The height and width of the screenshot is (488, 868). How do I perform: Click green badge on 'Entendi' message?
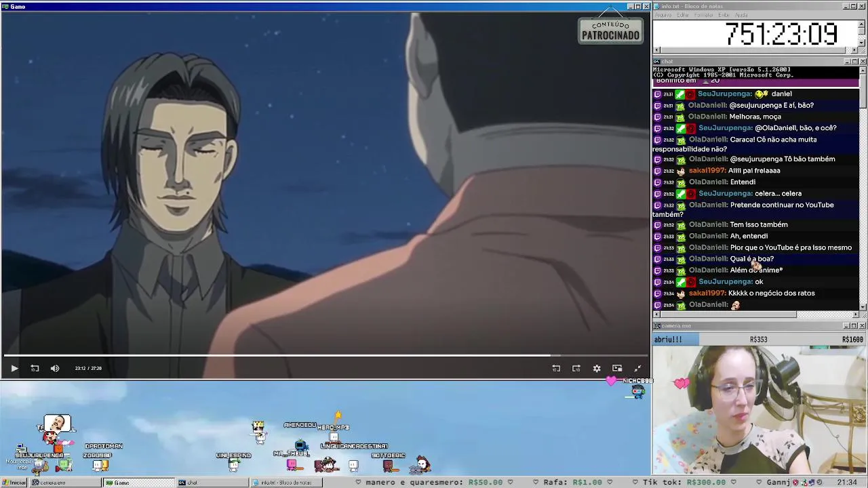[x=681, y=183]
